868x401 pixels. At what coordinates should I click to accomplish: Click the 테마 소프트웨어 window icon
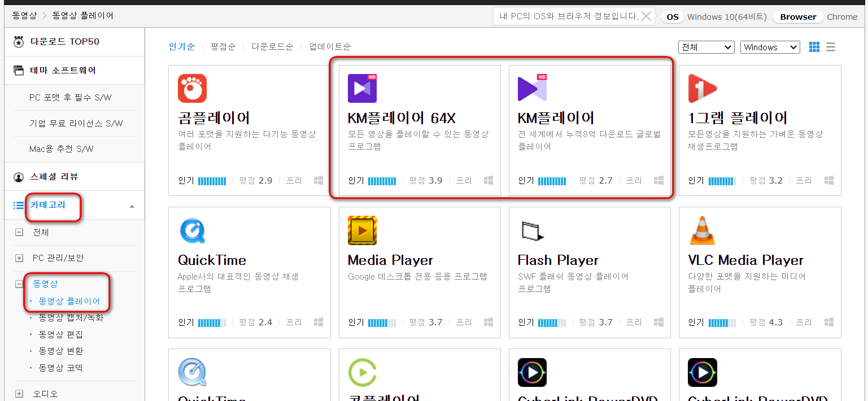pyautogui.click(x=19, y=71)
